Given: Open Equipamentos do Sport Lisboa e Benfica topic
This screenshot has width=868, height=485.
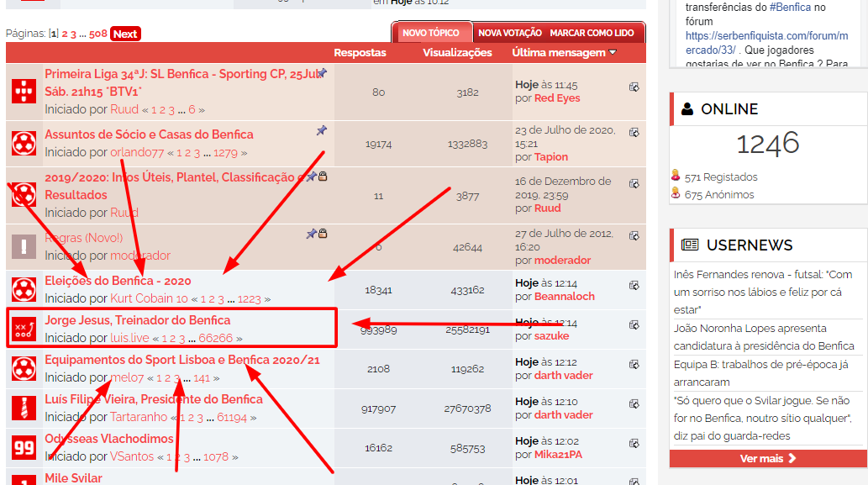Looking at the screenshot, I should [x=182, y=360].
